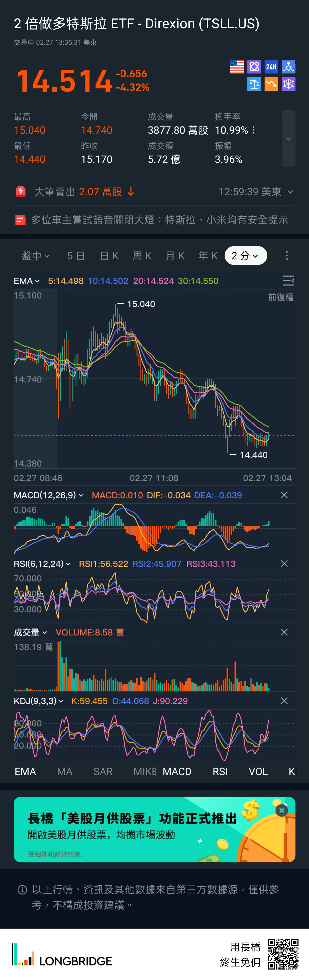Open the Tesla headlight voice news headline

coord(159,220)
